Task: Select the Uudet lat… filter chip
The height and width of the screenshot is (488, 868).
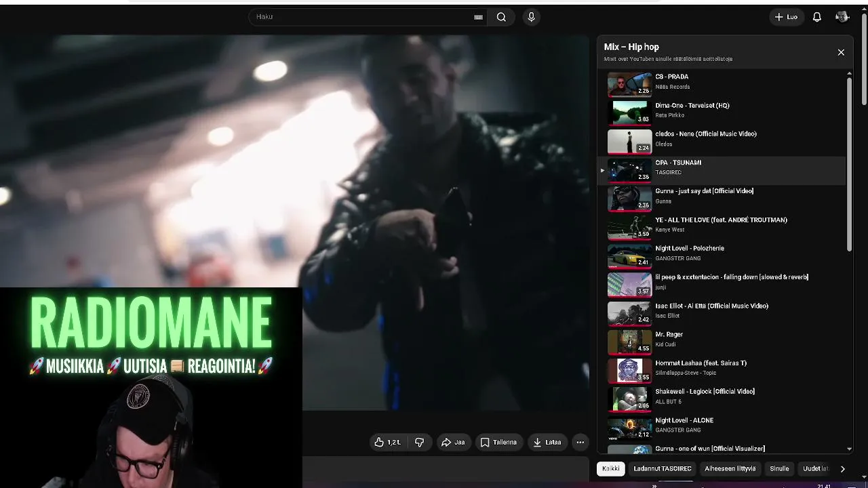Action: coord(816,468)
